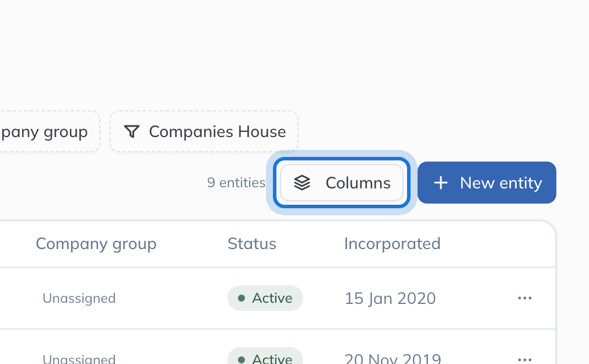Select Unassigned in the 20 Nov 2019 row
Image resolution: width=589 pixels, height=364 pixels.
point(79,359)
